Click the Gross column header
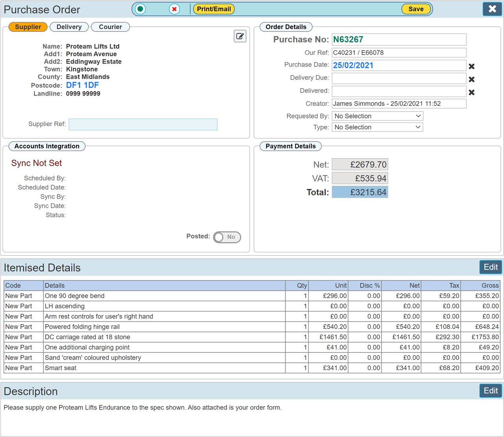The image size is (504, 437). click(x=480, y=286)
